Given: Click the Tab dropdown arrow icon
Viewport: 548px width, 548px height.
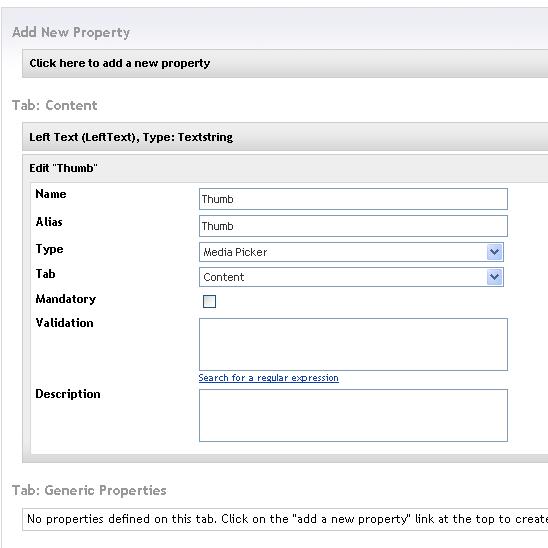Looking at the screenshot, I should coord(494,277).
